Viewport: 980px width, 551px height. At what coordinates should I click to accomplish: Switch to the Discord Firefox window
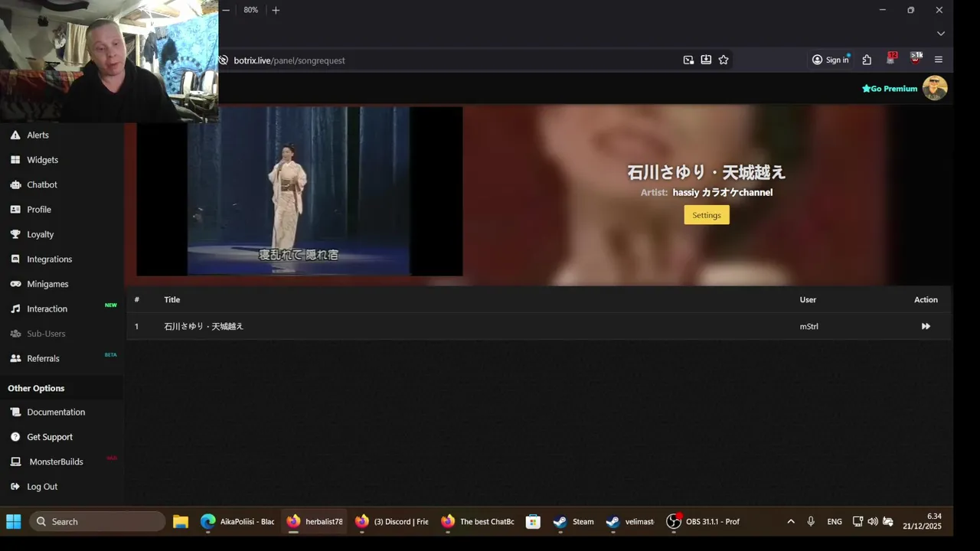(392, 522)
